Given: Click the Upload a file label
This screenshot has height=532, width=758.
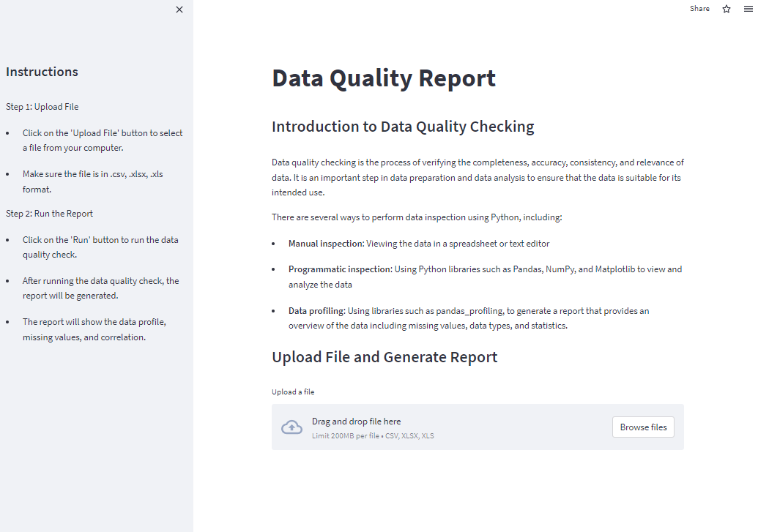Looking at the screenshot, I should point(293,391).
